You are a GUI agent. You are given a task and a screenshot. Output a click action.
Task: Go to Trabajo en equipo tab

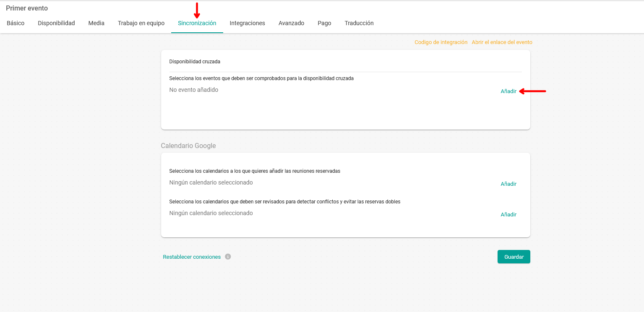(x=141, y=23)
